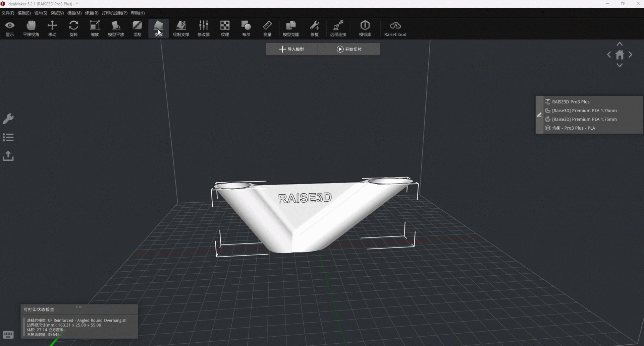This screenshot has width=644, height=346.
Task: Open the 帮助(H) menu
Action: click(x=138, y=13)
